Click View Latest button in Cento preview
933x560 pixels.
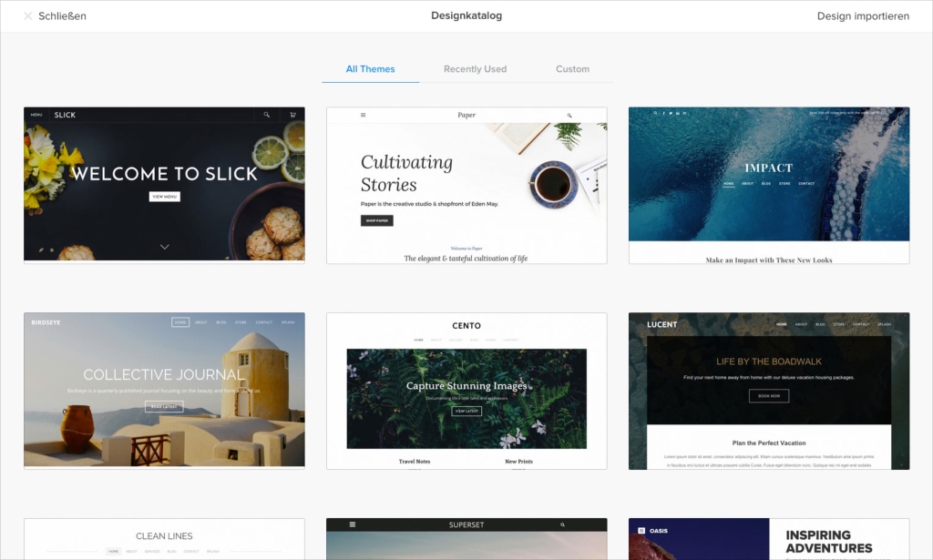pyautogui.click(x=466, y=411)
